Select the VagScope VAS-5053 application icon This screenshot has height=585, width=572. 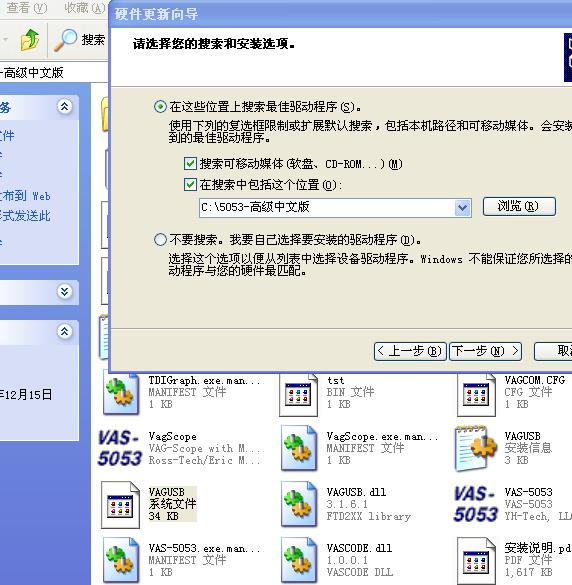point(120,448)
